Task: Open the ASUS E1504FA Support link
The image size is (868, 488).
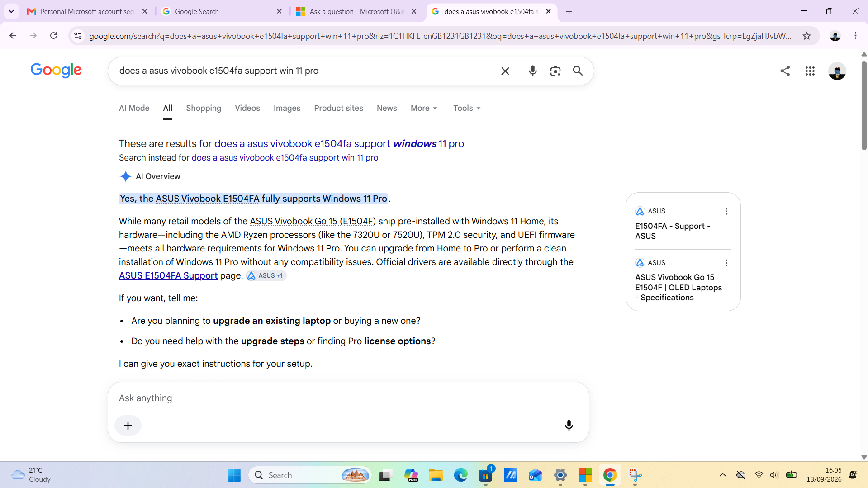Action: (x=168, y=275)
